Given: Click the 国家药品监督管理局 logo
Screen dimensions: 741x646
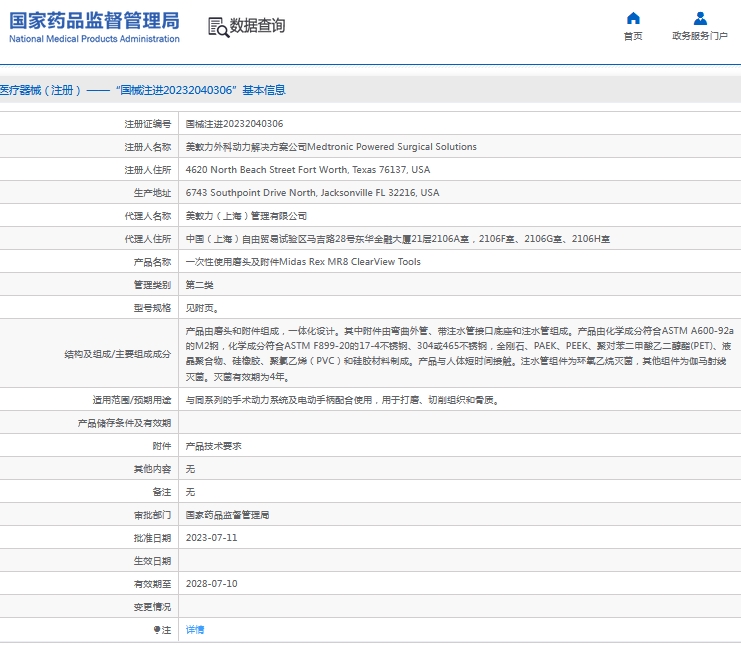Looking at the screenshot, I should pyautogui.click(x=94, y=27).
